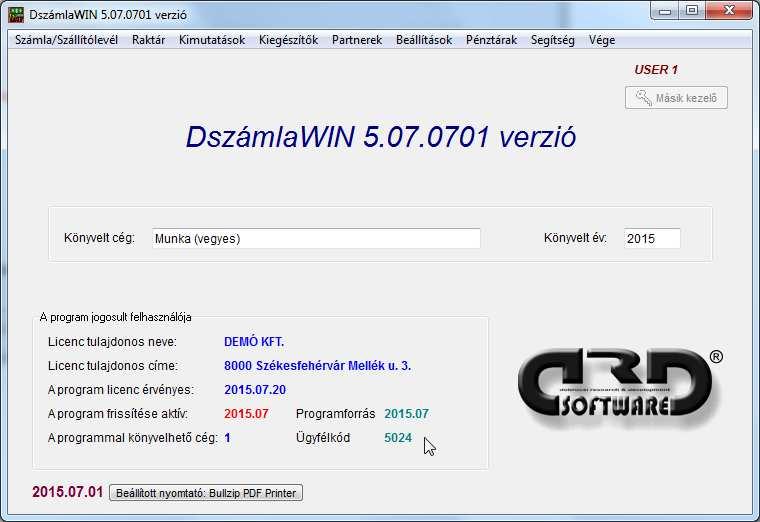
Task: Open the Partnerek menu
Action: click(x=357, y=40)
